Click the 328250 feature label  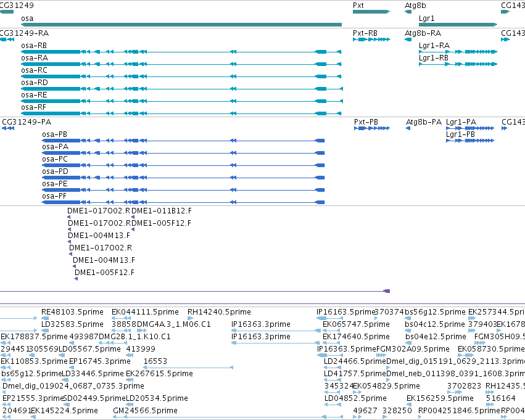(x=397, y=411)
